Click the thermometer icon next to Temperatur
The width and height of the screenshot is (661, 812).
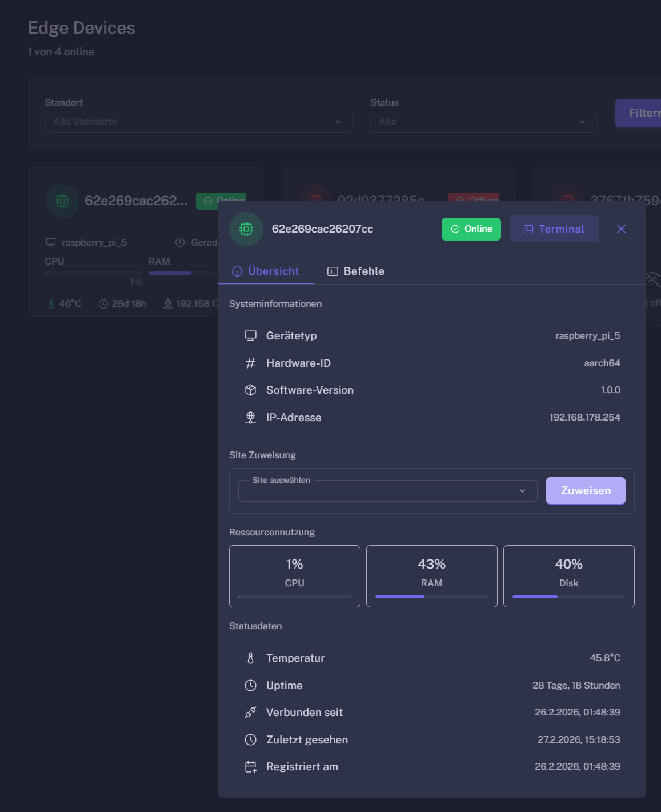250,658
